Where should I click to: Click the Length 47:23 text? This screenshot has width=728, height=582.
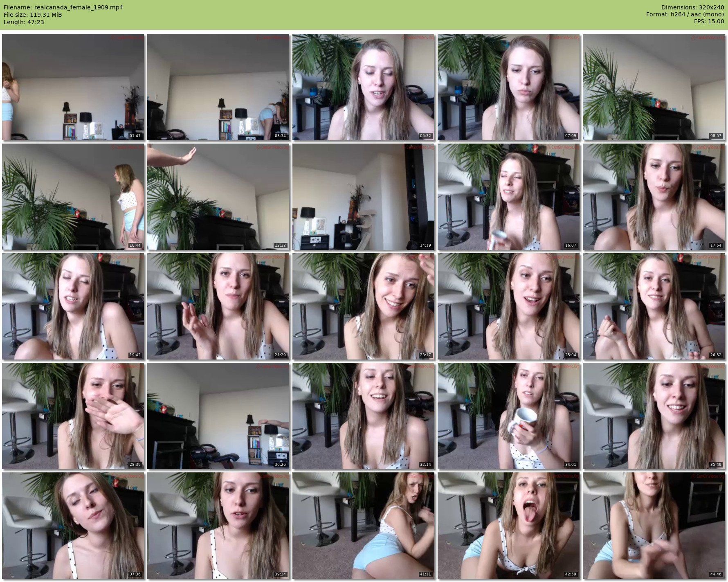24,22
